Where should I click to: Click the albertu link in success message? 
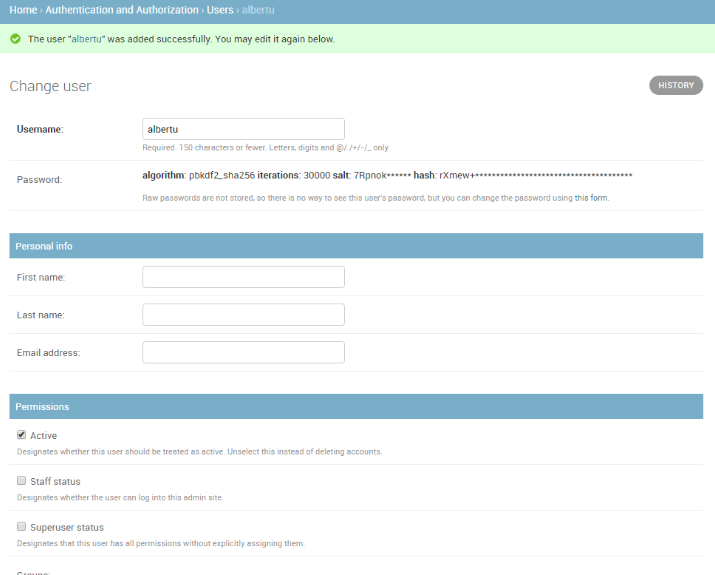click(x=86, y=39)
